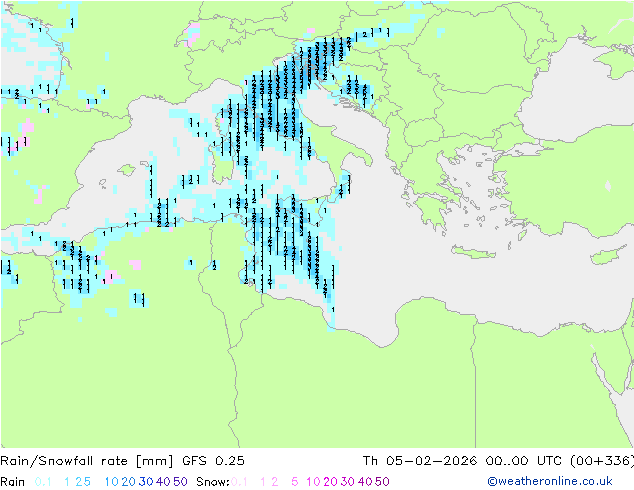Select the Snow legend value 20
The width and height of the screenshot is (634, 490).
pyautogui.click(x=330, y=482)
